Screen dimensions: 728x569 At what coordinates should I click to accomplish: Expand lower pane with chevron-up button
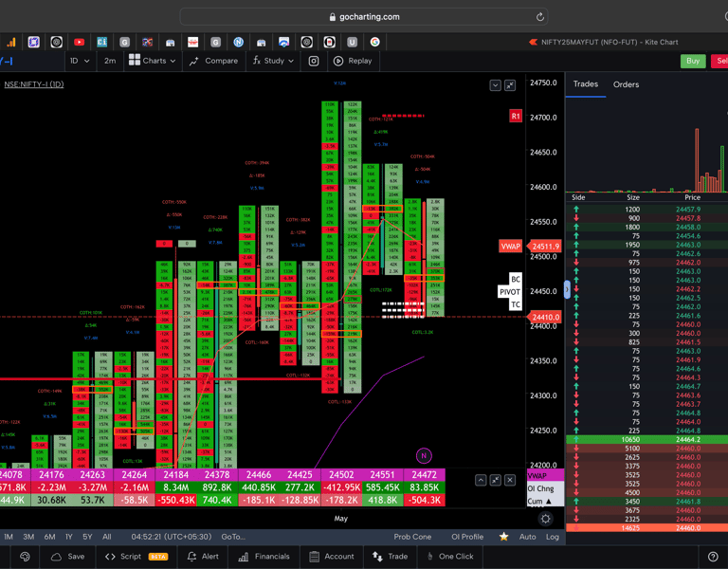[481, 480]
